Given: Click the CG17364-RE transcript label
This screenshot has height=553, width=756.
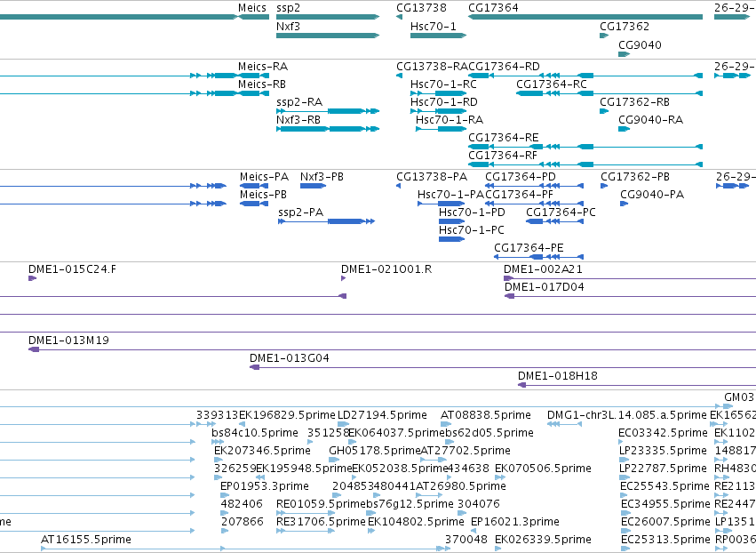Looking at the screenshot, I should (504, 138).
